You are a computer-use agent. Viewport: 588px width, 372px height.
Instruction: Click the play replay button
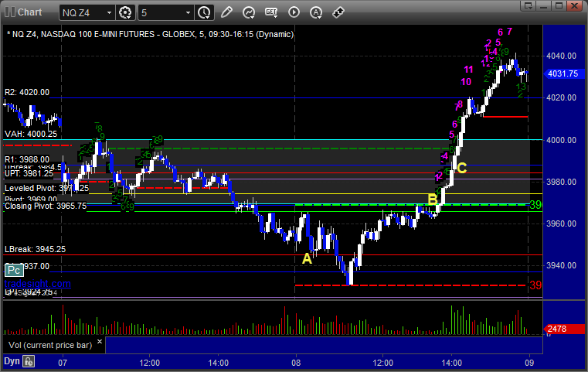[294, 12]
